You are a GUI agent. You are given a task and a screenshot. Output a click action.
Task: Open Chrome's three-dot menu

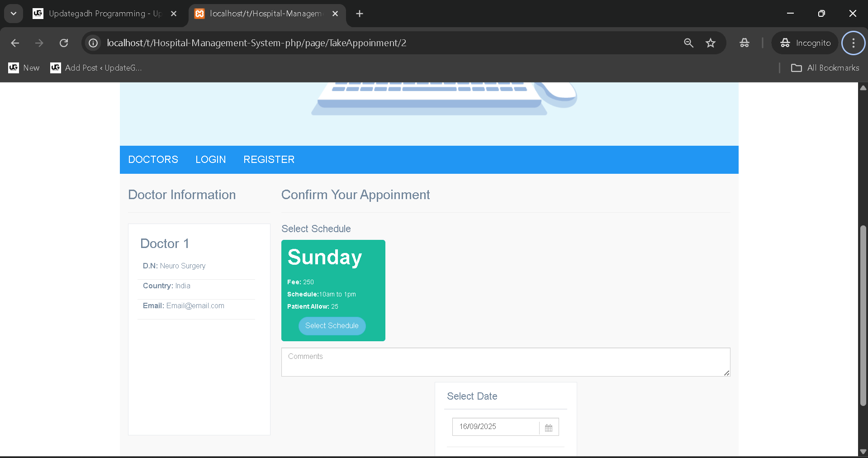tap(853, 43)
